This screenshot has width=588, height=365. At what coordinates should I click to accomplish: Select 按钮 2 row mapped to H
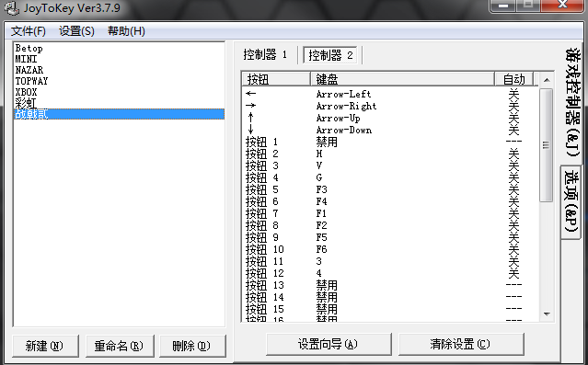click(x=390, y=154)
